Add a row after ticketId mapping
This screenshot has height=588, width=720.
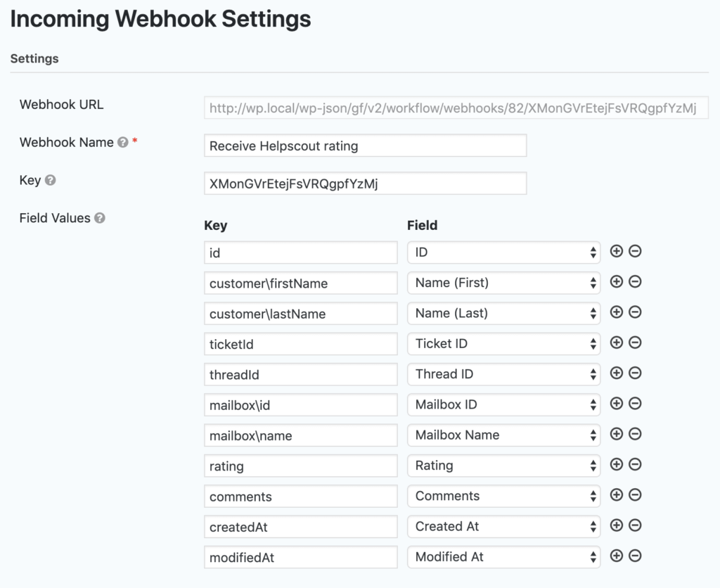616,343
